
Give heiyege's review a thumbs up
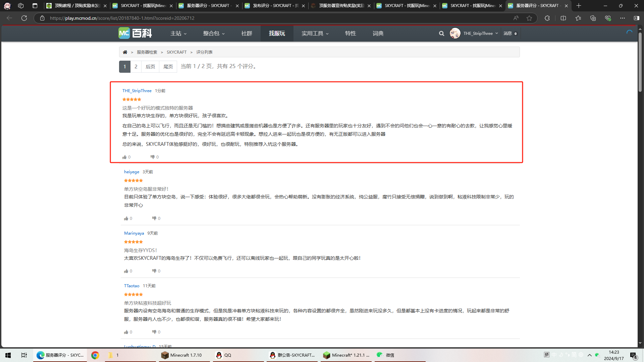coord(126,219)
